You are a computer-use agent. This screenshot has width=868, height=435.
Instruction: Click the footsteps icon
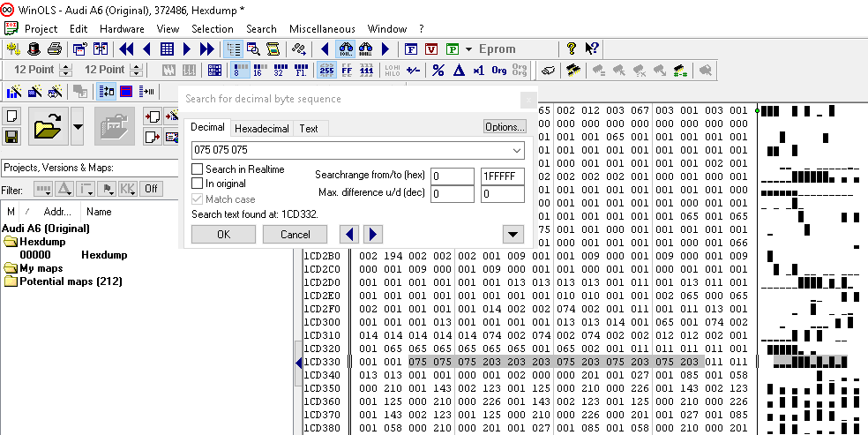coord(300,49)
